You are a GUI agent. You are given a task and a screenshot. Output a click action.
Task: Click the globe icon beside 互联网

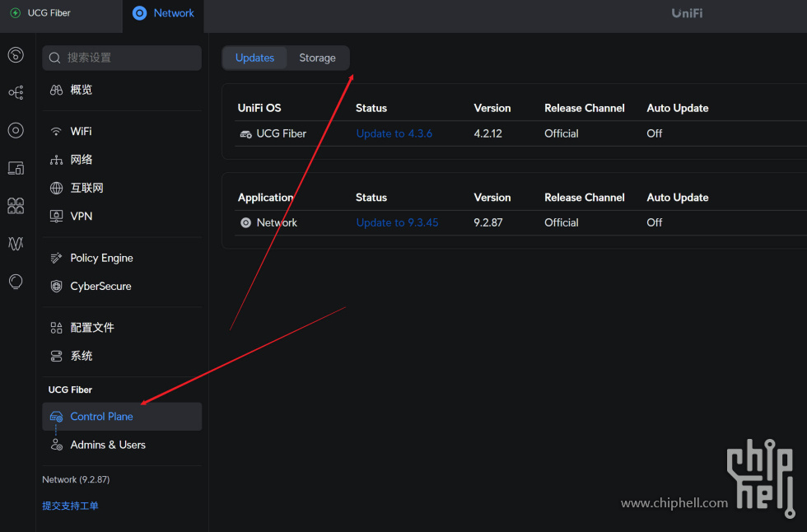coord(56,189)
